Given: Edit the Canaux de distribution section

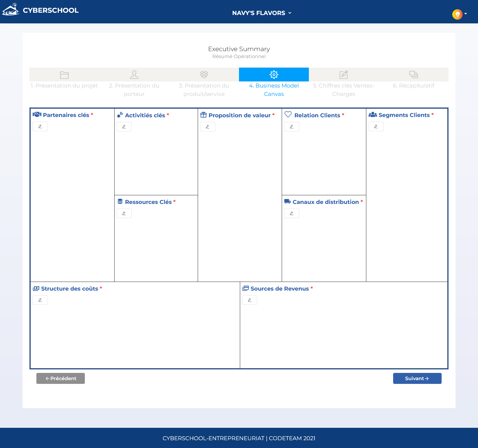Looking at the screenshot, I should tap(292, 213).
